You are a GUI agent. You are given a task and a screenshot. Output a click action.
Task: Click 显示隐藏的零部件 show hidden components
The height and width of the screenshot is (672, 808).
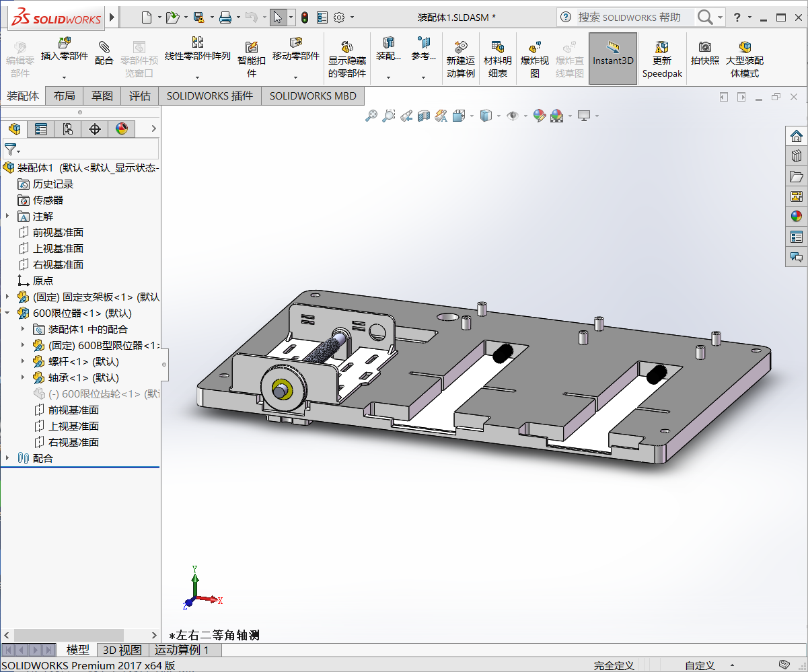[347, 46]
